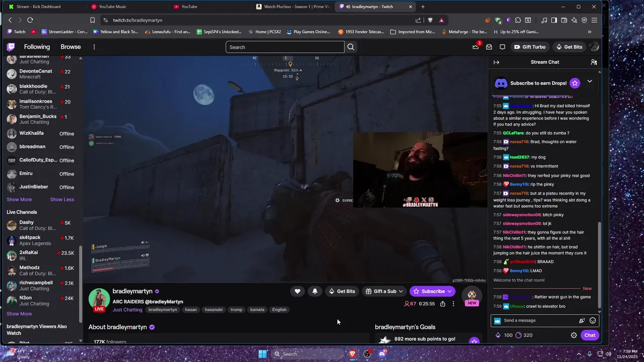
Task: Click the chat panel scrollbar
Action: click(599, 264)
